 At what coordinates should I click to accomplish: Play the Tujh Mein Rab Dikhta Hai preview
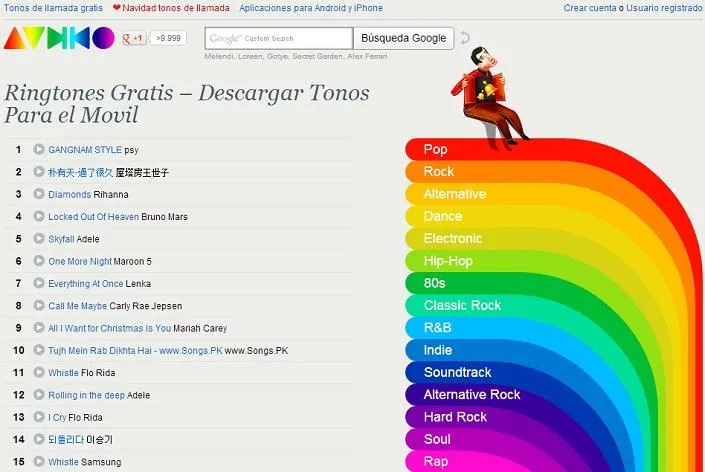(x=39, y=350)
